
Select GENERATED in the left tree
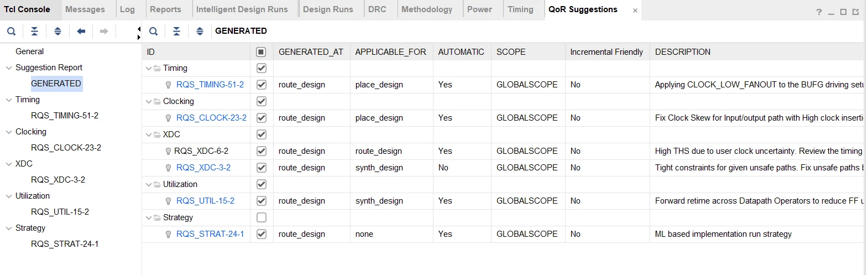click(x=56, y=84)
